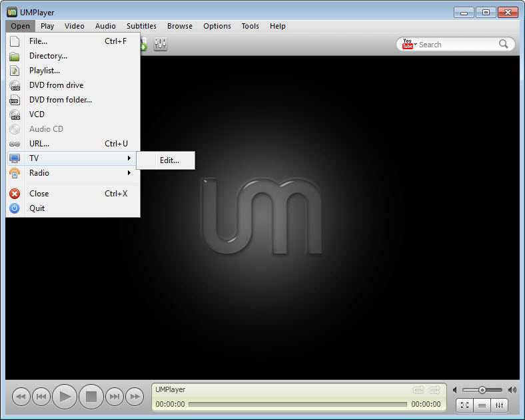Screen dimensions: 525x420
Task: Click the magnifying glass search icon
Action: point(504,44)
